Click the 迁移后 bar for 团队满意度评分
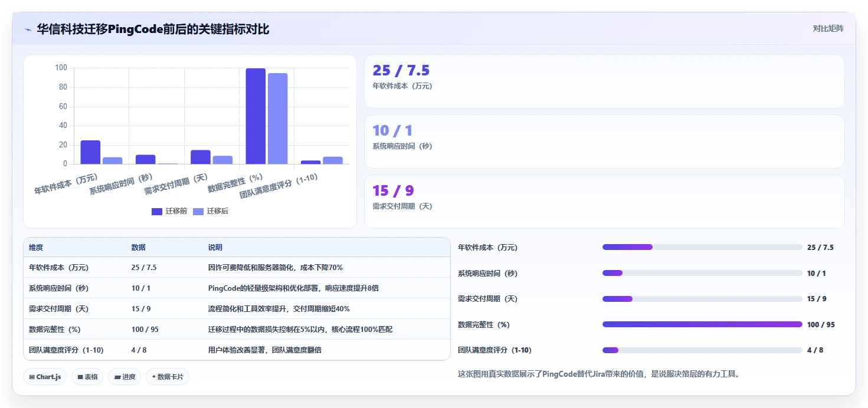This screenshot has height=408, width=868. click(x=333, y=160)
